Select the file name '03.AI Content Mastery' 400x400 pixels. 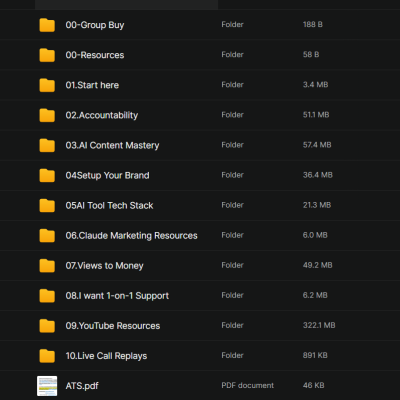click(x=112, y=145)
